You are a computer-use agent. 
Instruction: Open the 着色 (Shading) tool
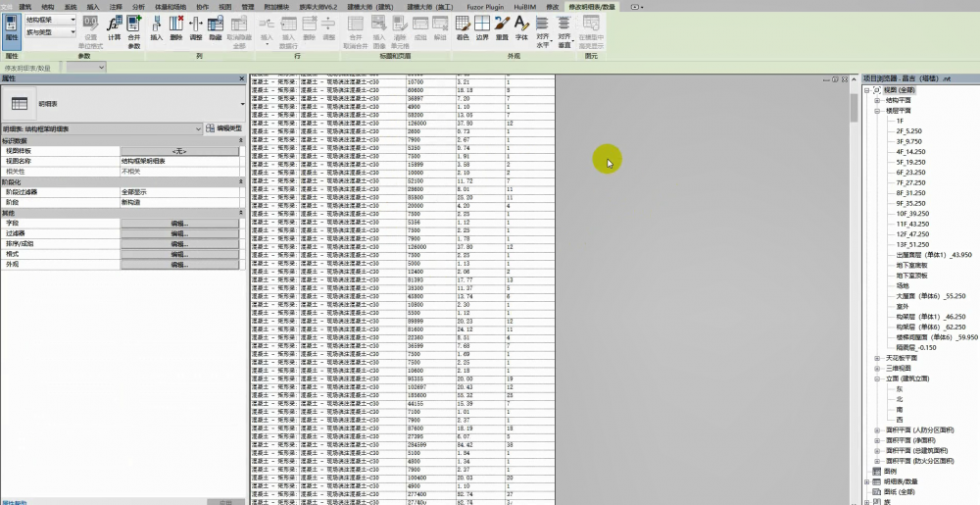(x=463, y=27)
